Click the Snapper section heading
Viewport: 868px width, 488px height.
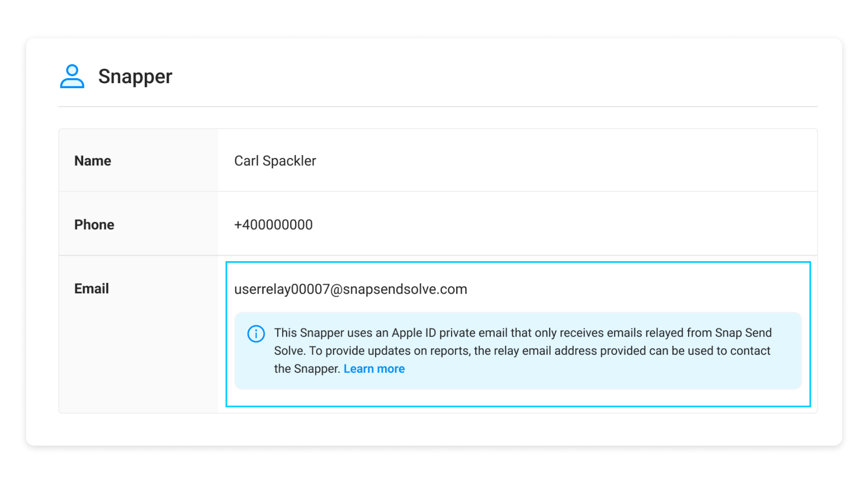[135, 76]
